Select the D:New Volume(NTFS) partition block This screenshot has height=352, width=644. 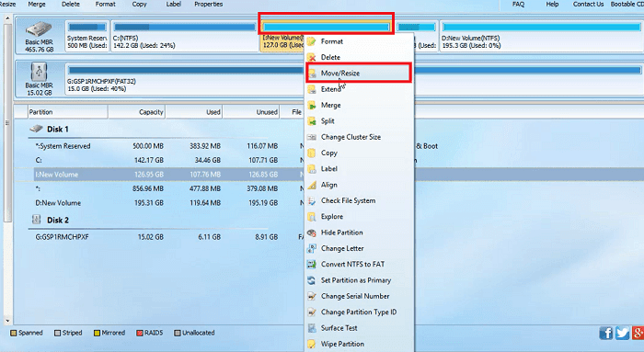point(541,36)
